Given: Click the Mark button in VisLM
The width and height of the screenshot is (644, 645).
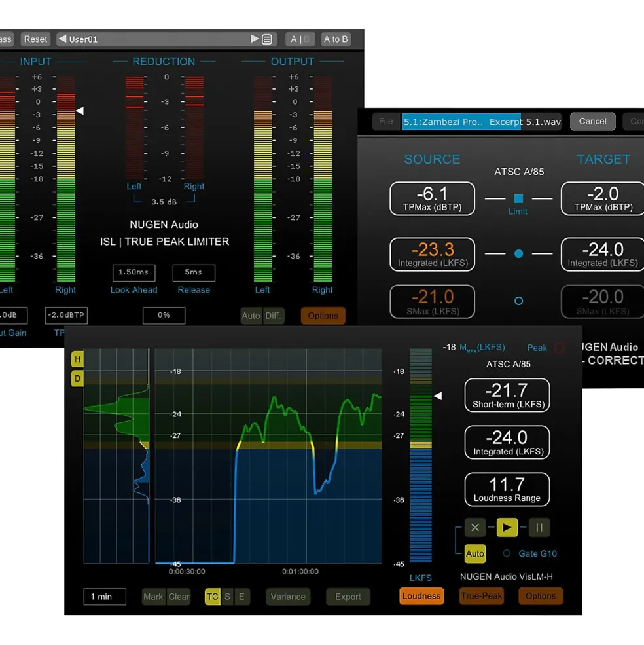Looking at the screenshot, I should pyautogui.click(x=153, y=597).
